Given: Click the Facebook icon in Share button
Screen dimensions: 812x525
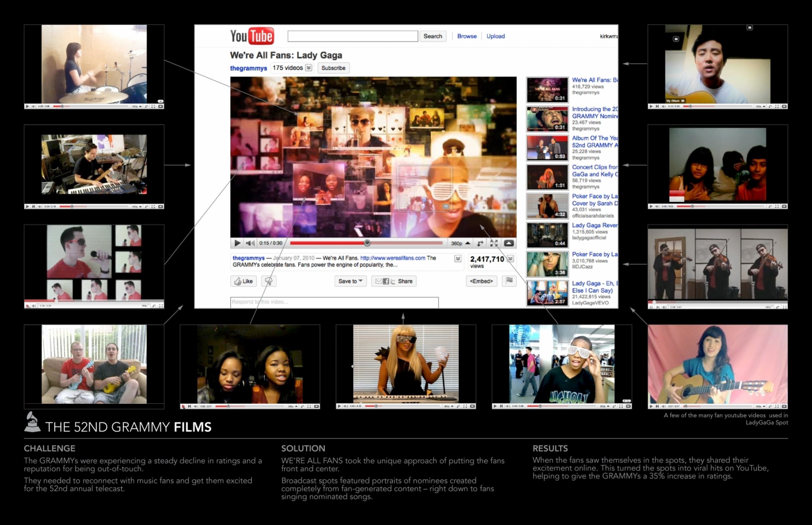Looking at the screenshot, I should tap(386, 281).
